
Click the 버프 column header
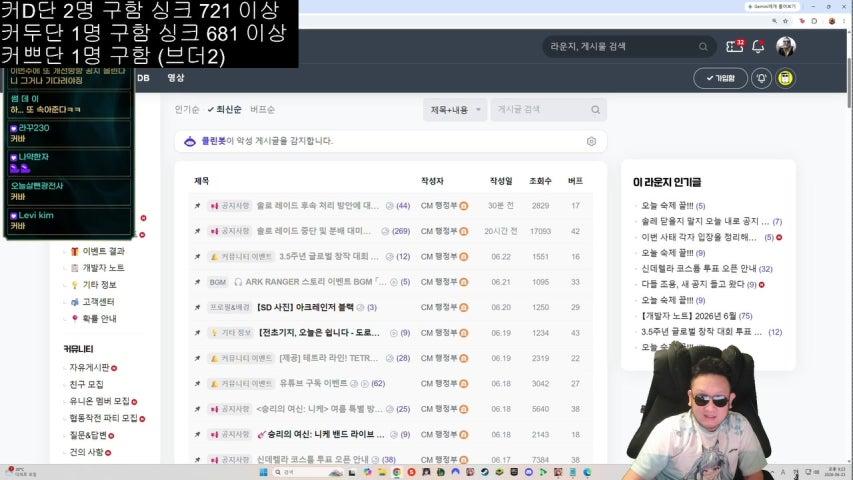point(575,181)
